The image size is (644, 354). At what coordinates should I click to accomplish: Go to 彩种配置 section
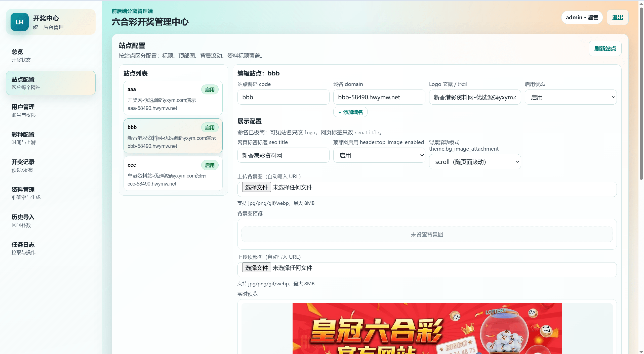coord(51,138)
